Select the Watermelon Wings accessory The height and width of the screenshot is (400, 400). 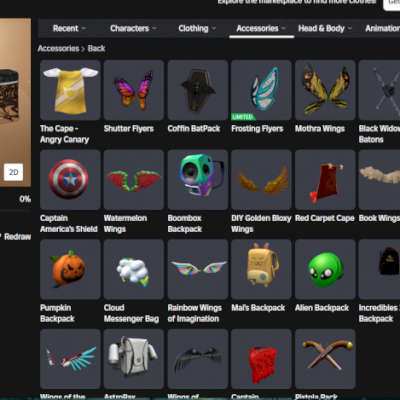pyautogui.click(x=134, y=180)
